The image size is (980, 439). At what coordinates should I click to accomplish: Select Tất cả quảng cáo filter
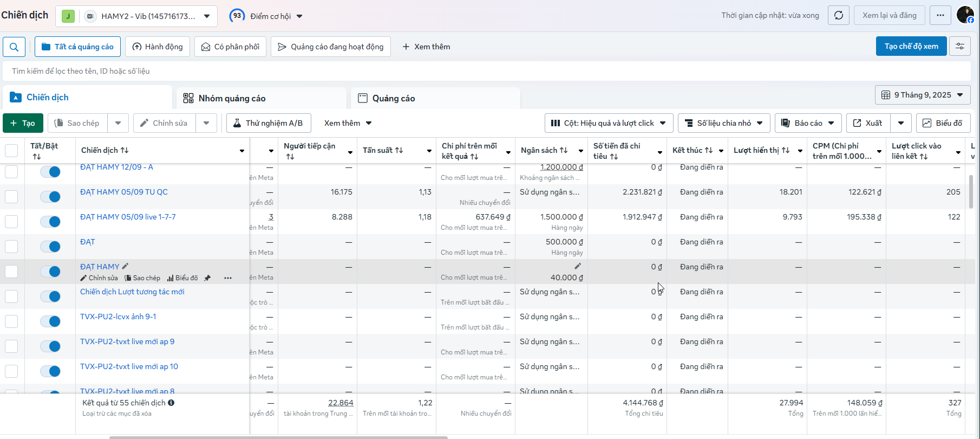(x=77, y=47)
